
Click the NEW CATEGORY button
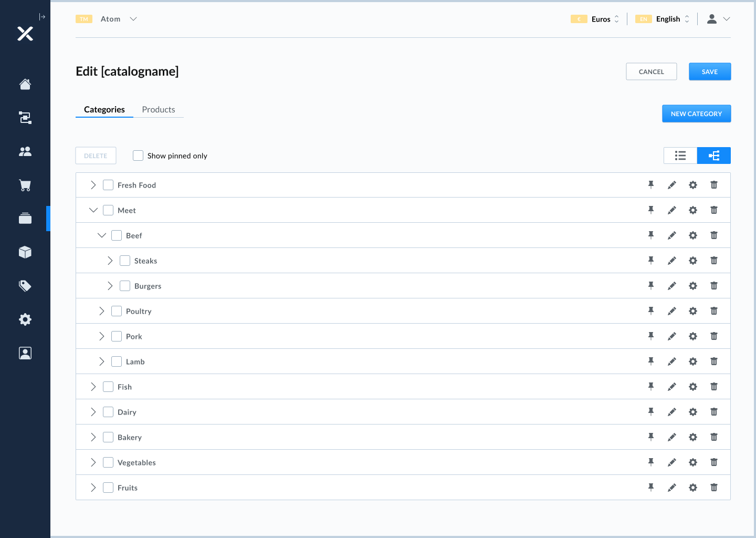[697, 113]
